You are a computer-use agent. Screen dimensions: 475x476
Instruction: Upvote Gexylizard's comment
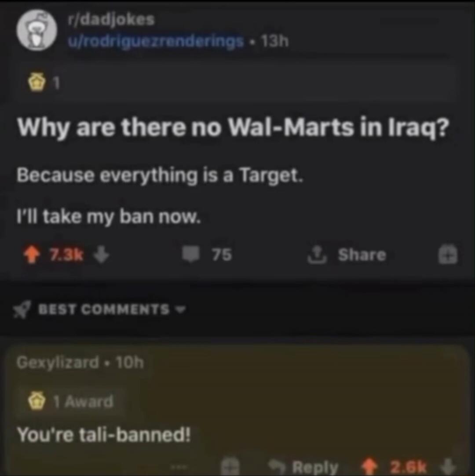pyautogui.click(x=369, y=467)
